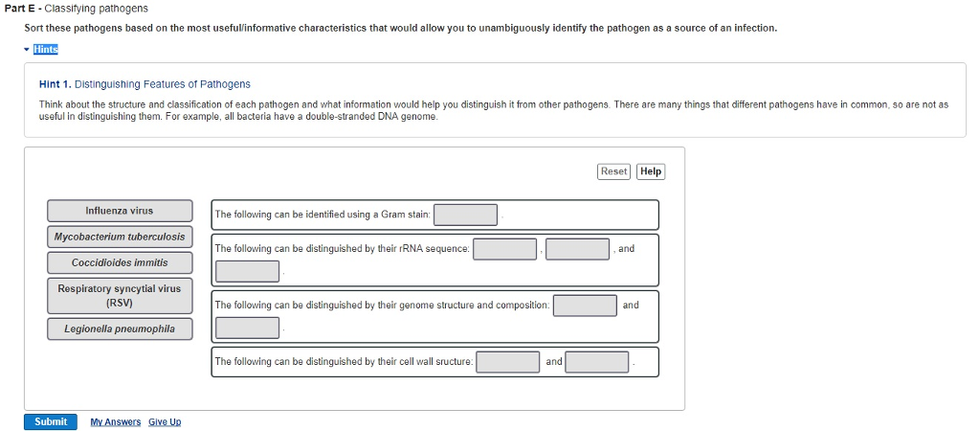Choose the Legionella pneumophila tile
Image resolution: width=980 pixels, height=431 pixels.
click(x=120, y=329)
